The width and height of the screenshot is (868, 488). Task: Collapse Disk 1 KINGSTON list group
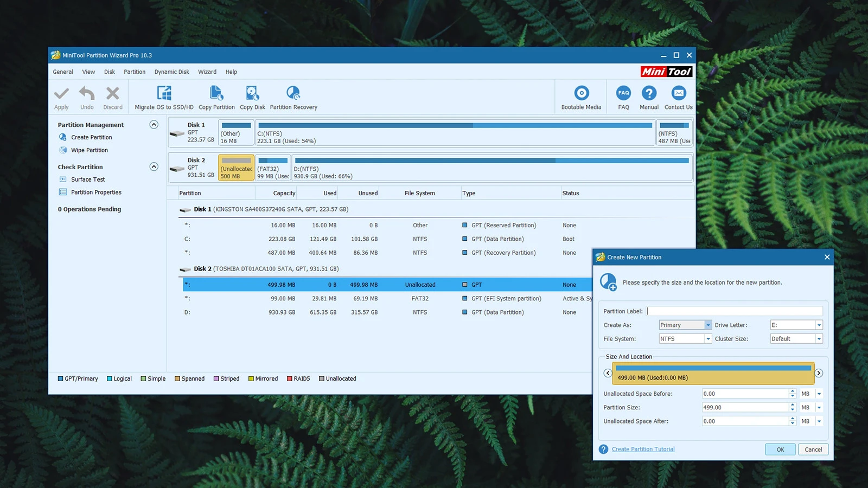pos(185,209)
